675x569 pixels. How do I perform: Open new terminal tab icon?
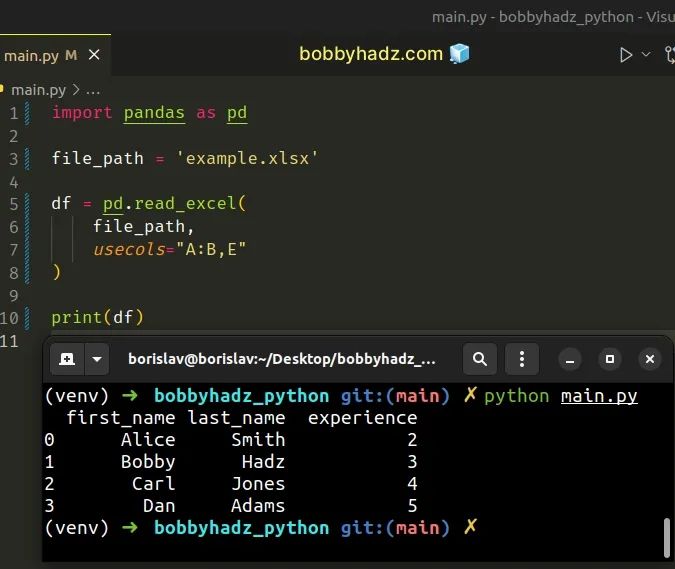67,359
